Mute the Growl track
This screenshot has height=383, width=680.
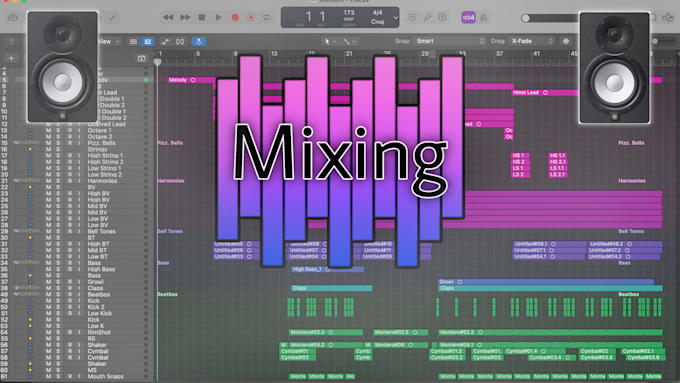pyautogui.click(x=49, y=282)
